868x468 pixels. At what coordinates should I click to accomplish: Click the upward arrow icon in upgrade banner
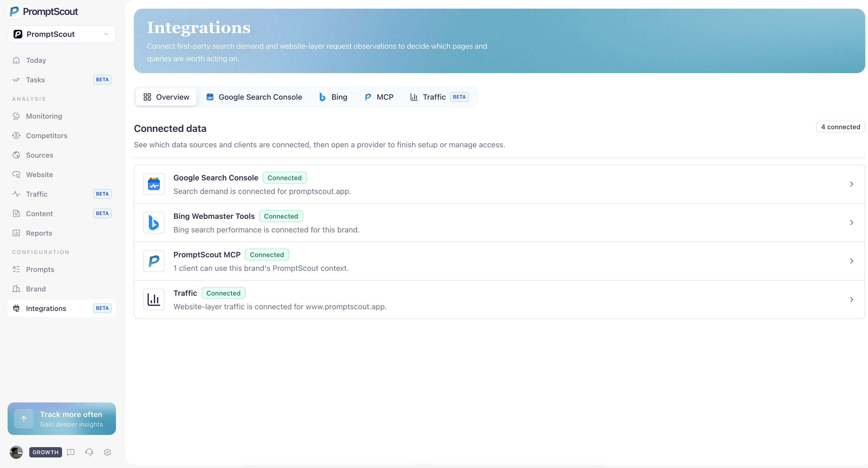(24, 419)
